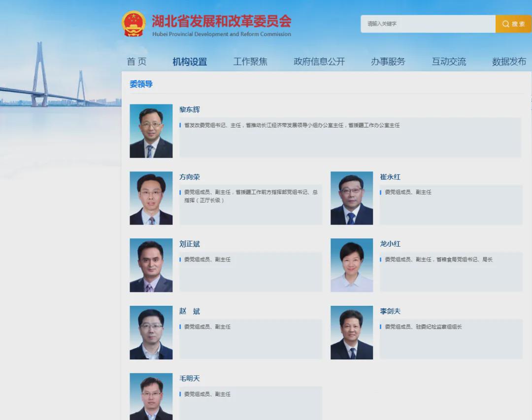Open the 首页 navigation item
Image resolution: width=532 pixels, height=420 pixels.
tap(136, 62)
